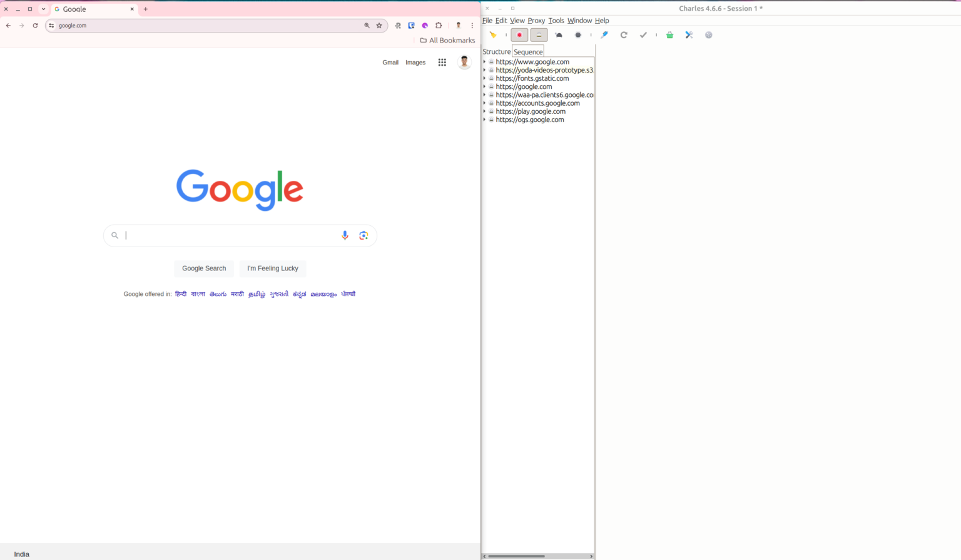961x560 pixels.
Task: Open the Proxy menu in Charles
Action: 536,20
